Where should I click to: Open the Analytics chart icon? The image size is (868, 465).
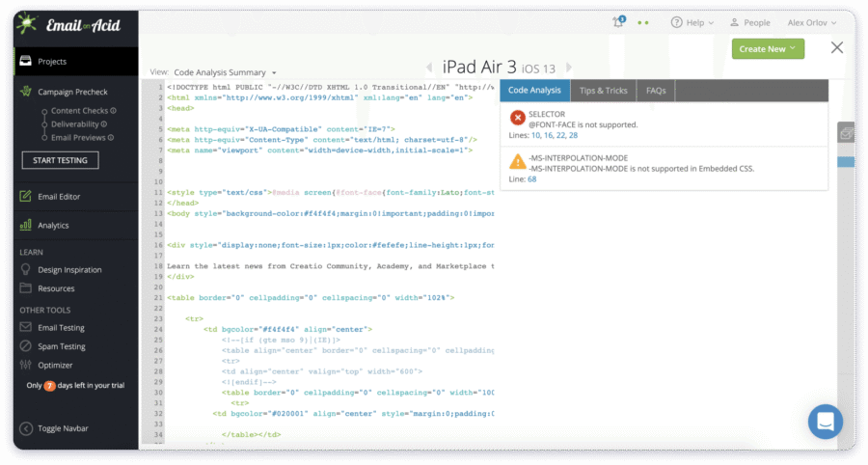(x=26, y=226)
